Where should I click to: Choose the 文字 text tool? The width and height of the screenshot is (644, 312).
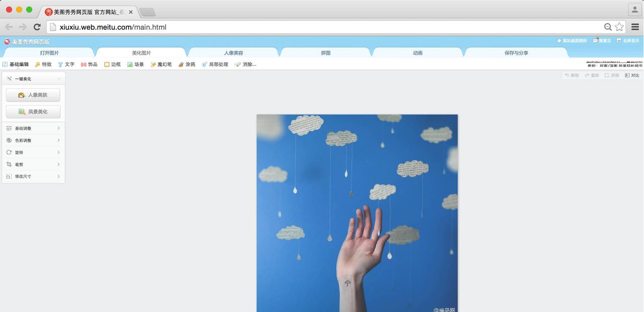click(x=66, y=64)
